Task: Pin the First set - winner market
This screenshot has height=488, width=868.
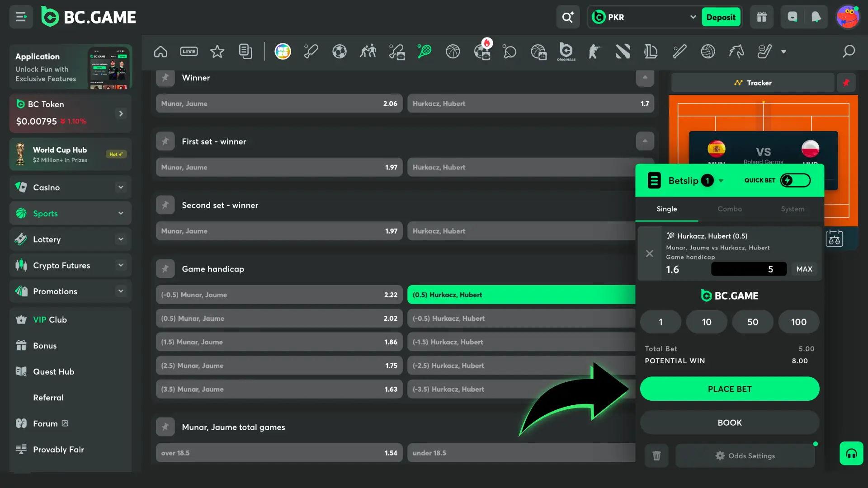Action: click(x=165, y=141)
